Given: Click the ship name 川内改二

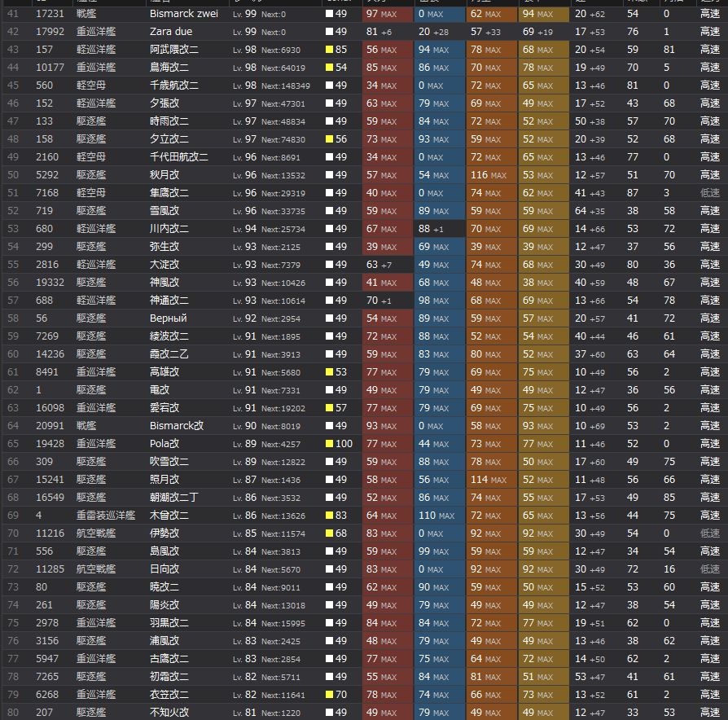Looking at the screenshot, I should coord(169,229).
